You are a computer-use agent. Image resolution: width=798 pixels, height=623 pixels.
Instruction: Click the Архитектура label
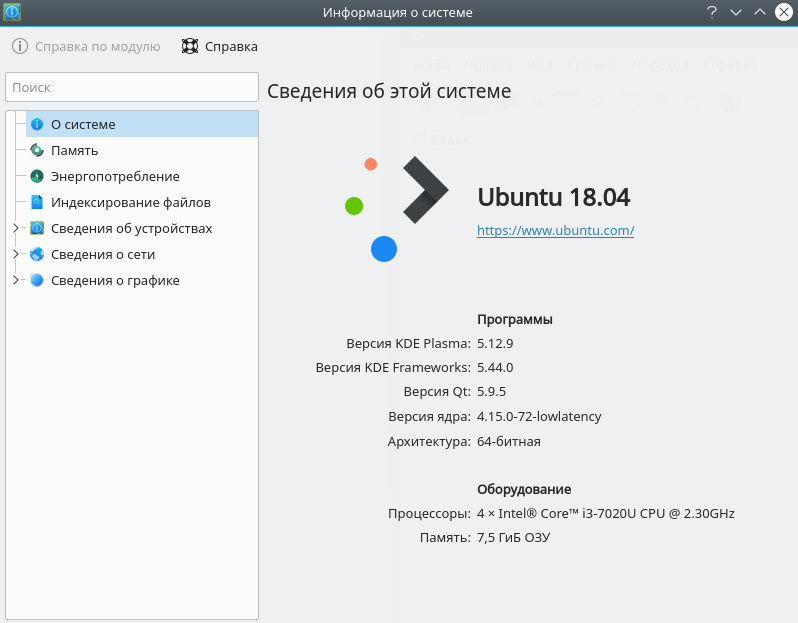[429, 441]
